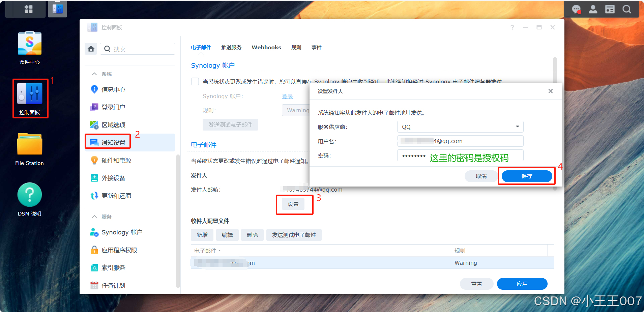Switch to the Webhooks tab
This screenshot has width=644, height=312.
(266, 48)
